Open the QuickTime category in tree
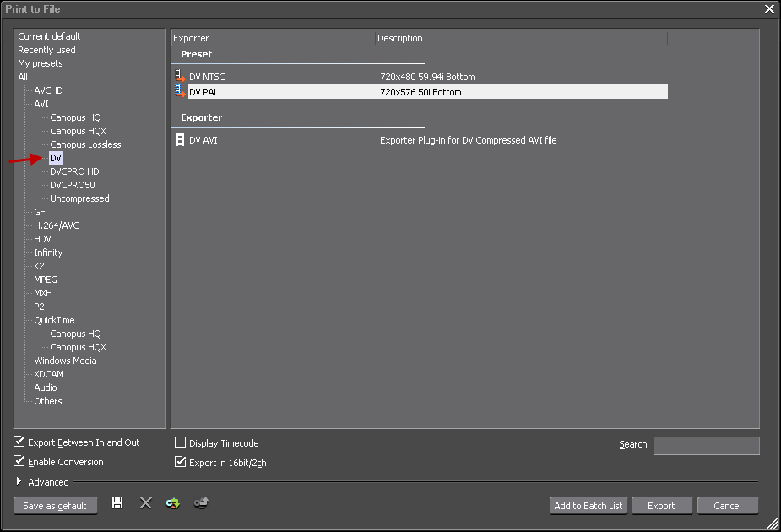The image size is (781, 532). coord(54,320)
